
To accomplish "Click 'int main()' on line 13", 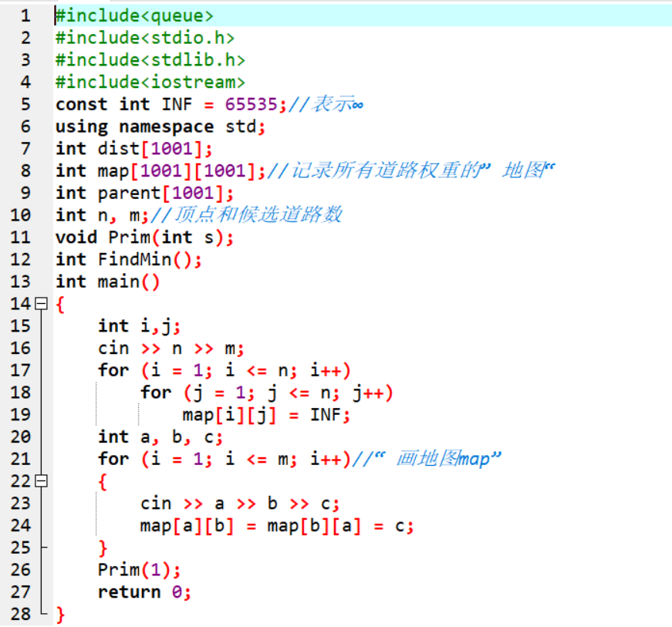I will click(107, 281).
